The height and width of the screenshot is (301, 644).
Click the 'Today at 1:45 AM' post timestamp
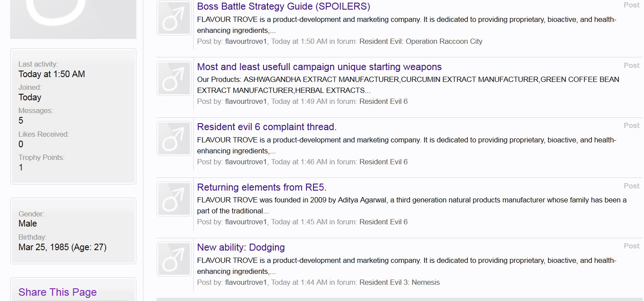[x=299, y=222]
